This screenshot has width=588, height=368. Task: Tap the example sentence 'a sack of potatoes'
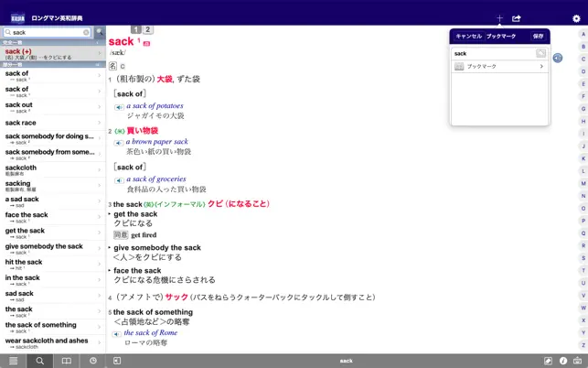[x=155, y=106]
